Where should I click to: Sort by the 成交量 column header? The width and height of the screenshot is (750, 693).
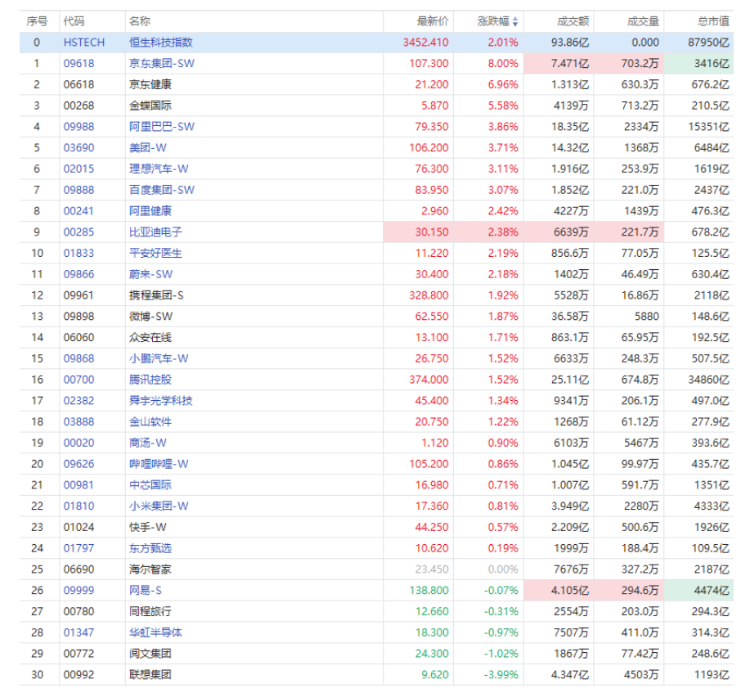click(643, 21)
